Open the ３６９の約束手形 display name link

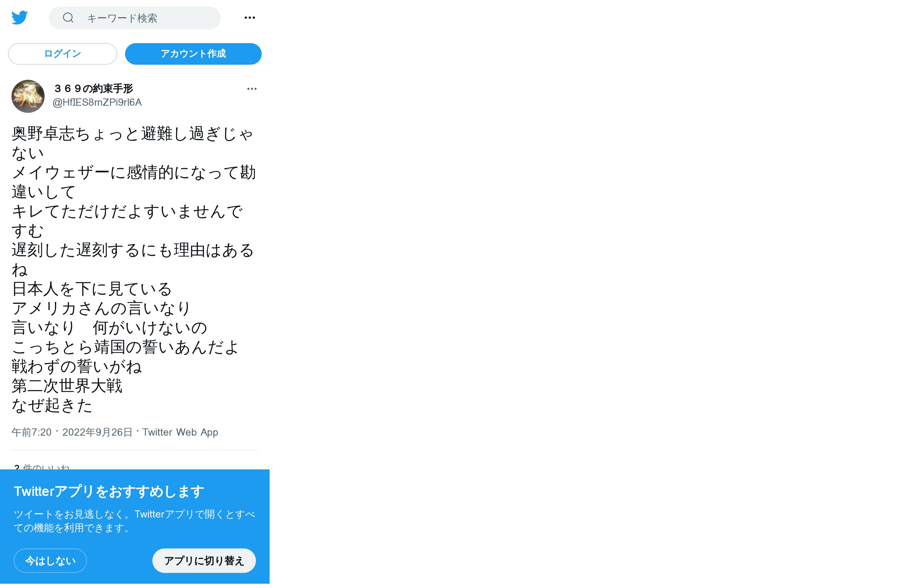pyautogui.click(x=93, y=89)
